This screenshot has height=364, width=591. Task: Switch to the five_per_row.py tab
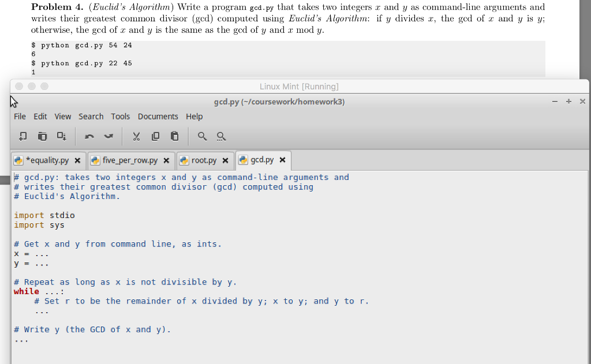point(130,160)
